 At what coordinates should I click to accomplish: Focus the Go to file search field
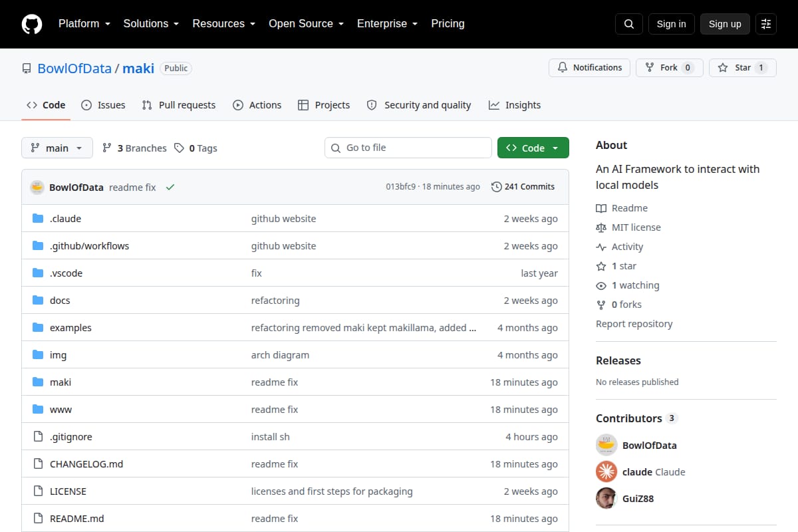coord(408,148)
